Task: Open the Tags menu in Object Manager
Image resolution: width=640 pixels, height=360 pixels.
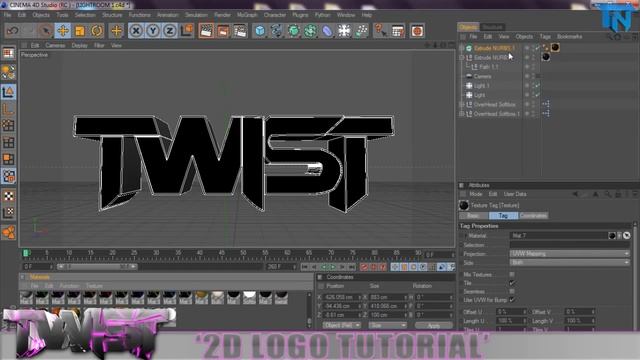Action: [x=545, y=37]
